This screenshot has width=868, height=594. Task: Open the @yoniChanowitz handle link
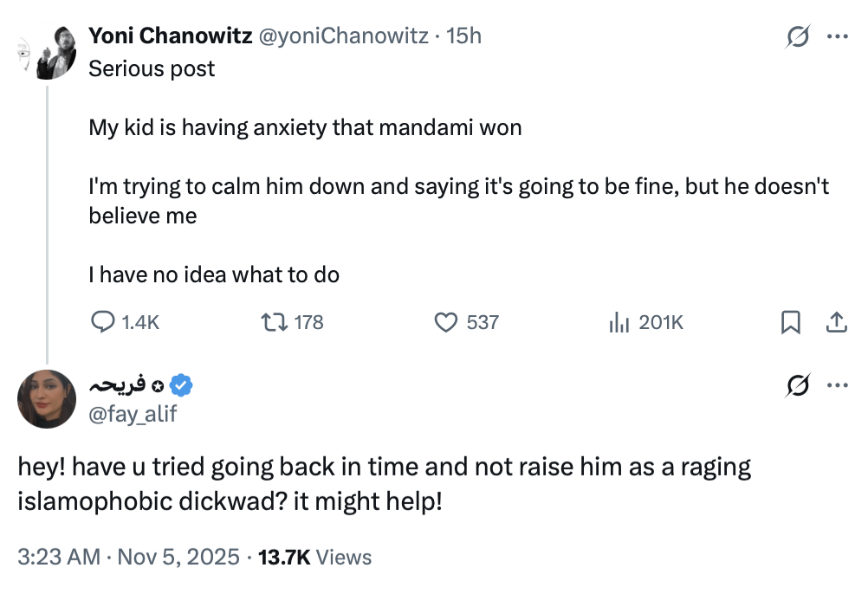[345, 36]
